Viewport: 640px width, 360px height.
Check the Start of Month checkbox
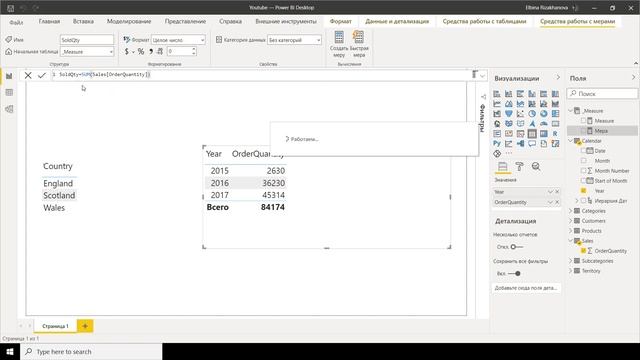point(583,181)
